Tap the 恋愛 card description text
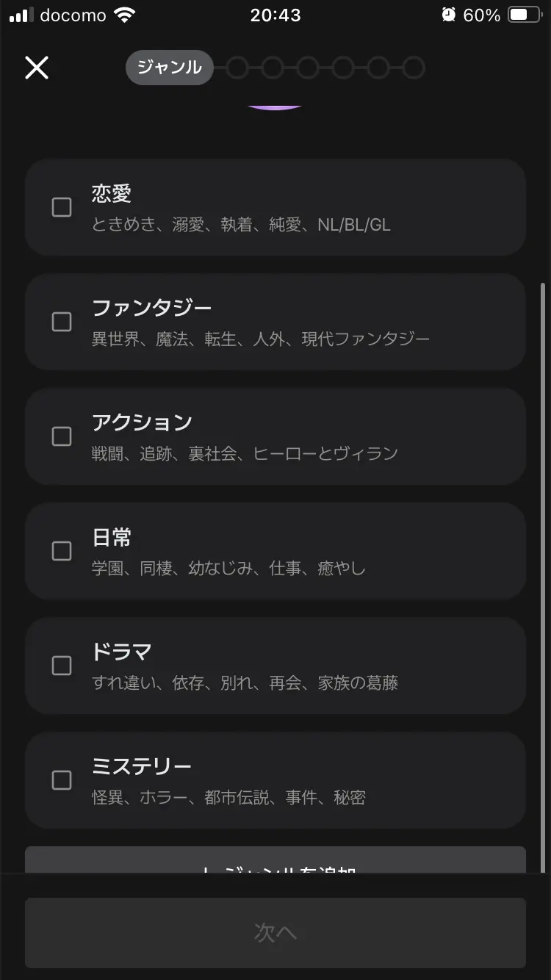Screen dimensions: 551x980 tap(241, 225)
